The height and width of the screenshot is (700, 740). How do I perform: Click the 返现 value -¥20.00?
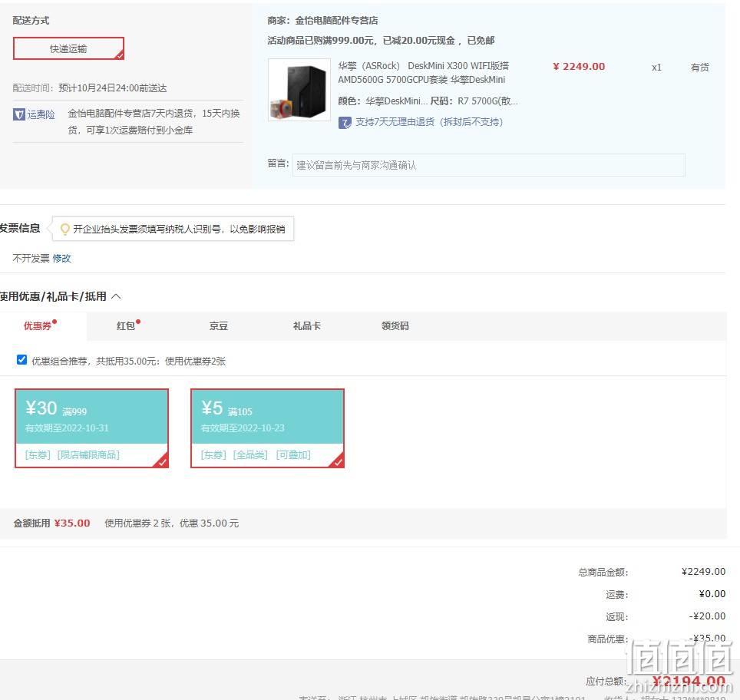point(707,616)
